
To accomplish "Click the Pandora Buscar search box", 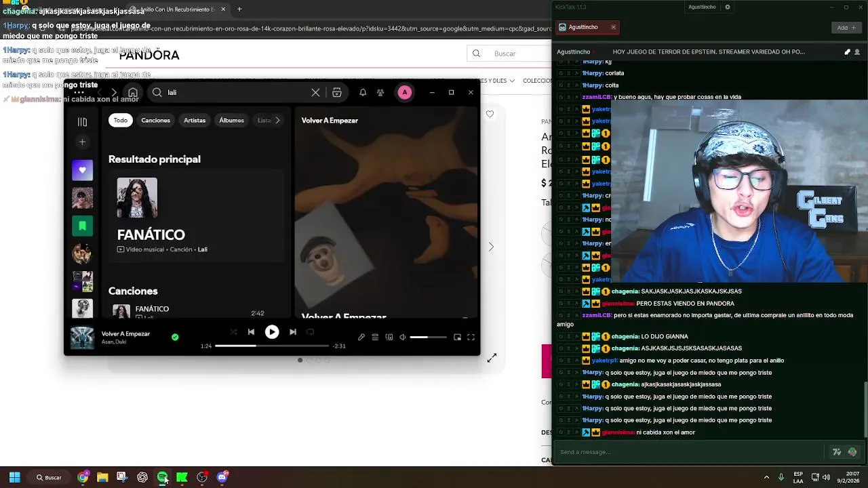I will pos(509,54).
